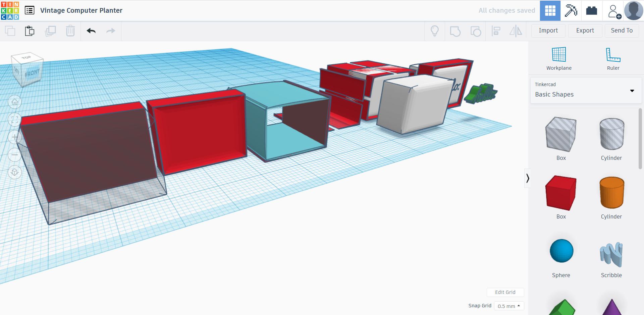Collapse the shapes panel with the chevron
The height and width of the screenshot is (315, 644).
(x=528, y=178)
